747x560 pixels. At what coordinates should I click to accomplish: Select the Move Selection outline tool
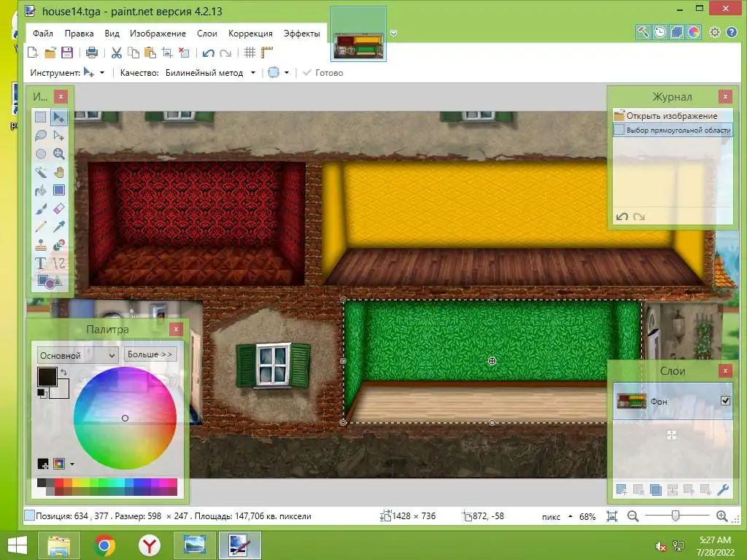58,135
